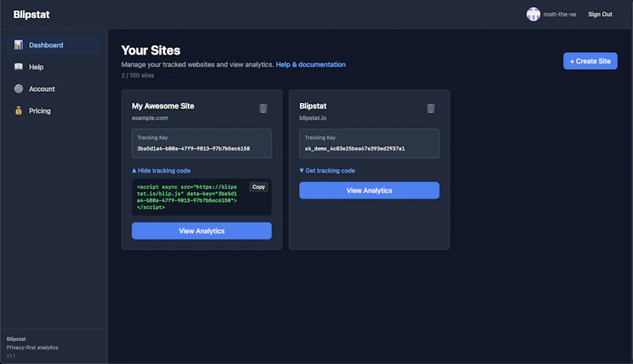Click the Account gear icon

tap(18, 89)
